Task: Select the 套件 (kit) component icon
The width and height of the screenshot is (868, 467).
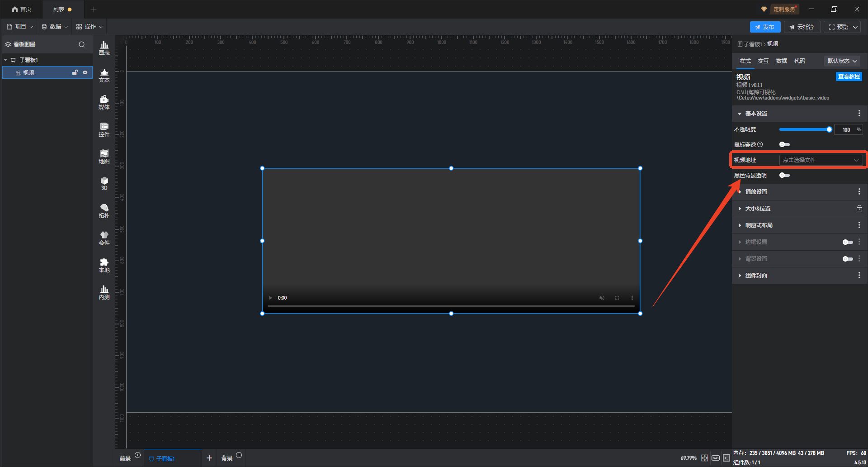Action: click(104, 238)
